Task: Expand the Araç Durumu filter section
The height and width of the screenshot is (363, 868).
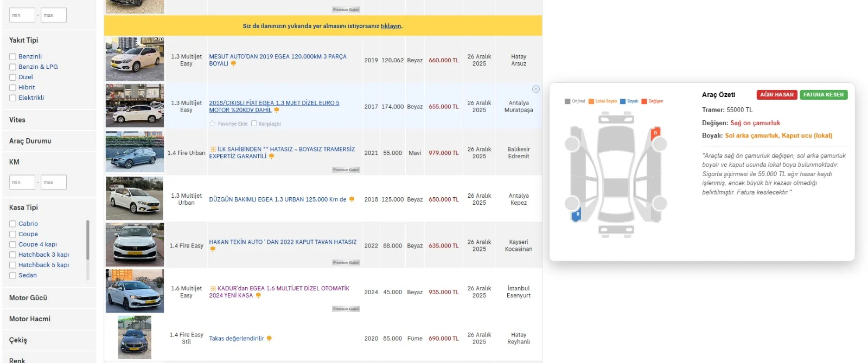Action: point(30,141)
